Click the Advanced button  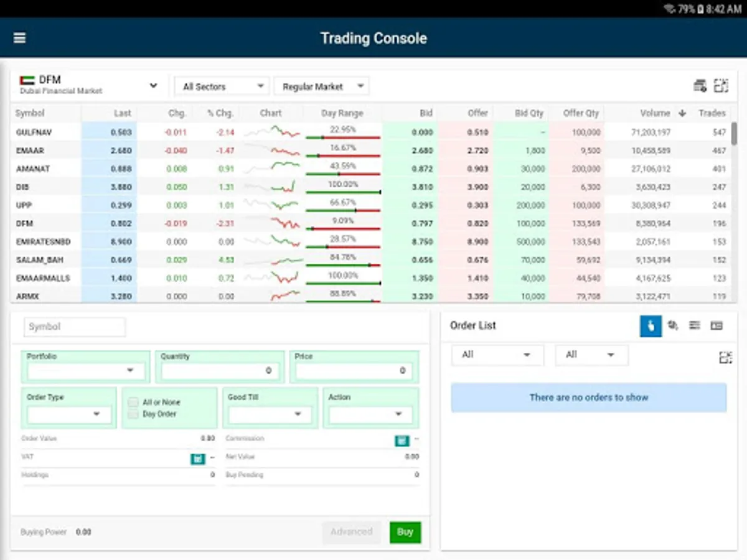[x=352, y=532]
